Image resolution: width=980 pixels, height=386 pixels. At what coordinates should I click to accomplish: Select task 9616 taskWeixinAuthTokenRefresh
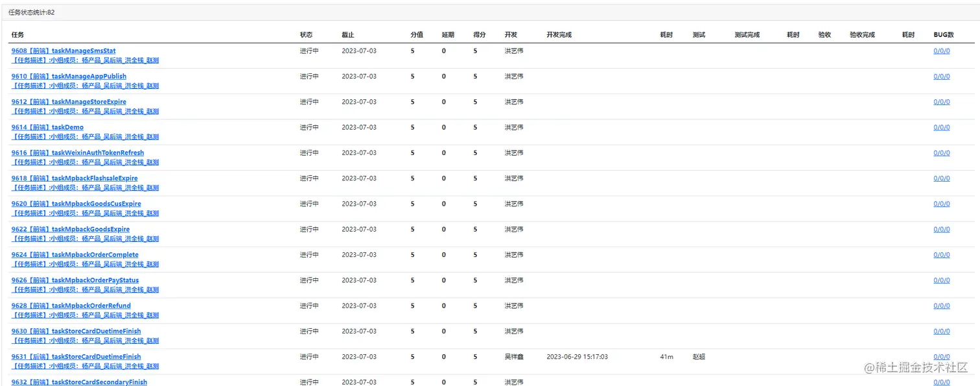click(x=78, y=153)
